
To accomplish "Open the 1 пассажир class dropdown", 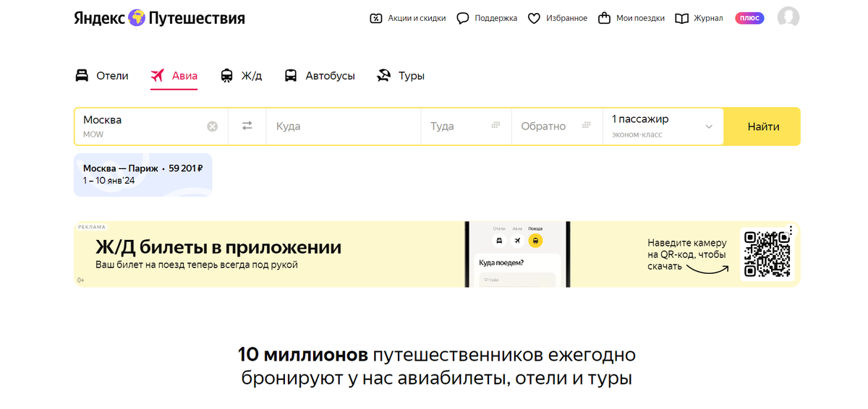I will [x=663, y=126].
